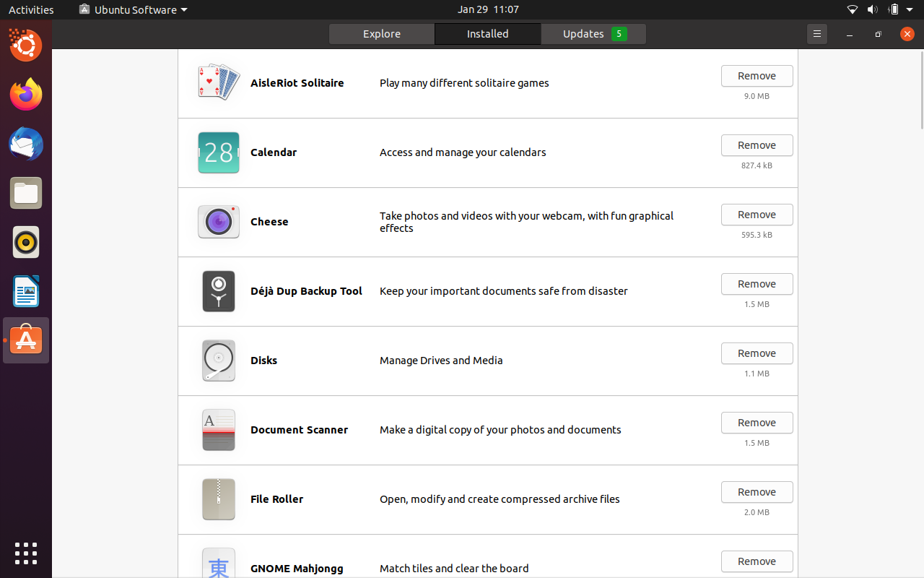Remove the Calendar application
This screenshot has height=578, width=924.
tap(757, 145)
